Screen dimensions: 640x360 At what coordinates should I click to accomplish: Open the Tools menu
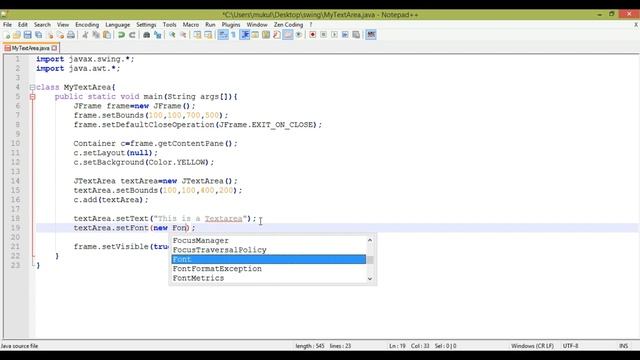click(x=169, y=24)
